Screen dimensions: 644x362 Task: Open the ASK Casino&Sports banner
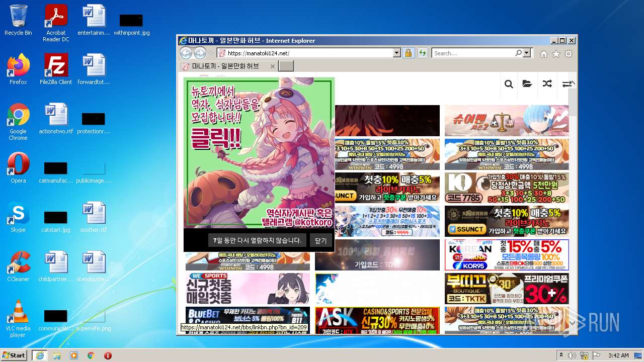377,320
